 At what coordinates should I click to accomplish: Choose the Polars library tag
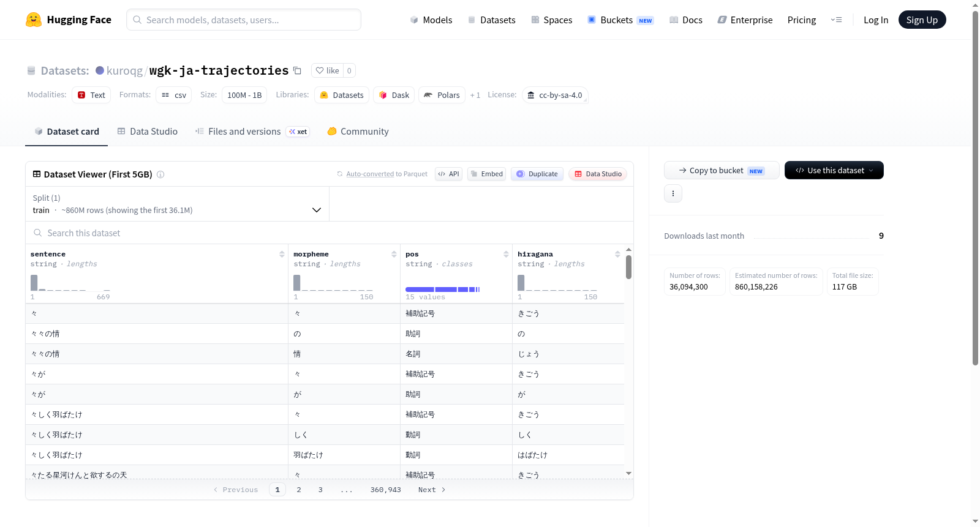[x=442, y=95]
